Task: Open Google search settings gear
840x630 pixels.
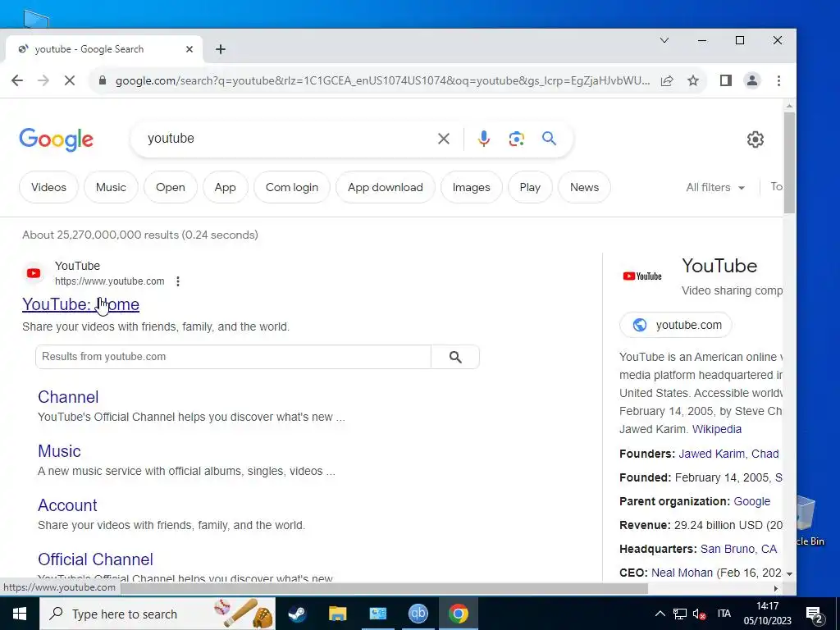Action: point(756,139)
